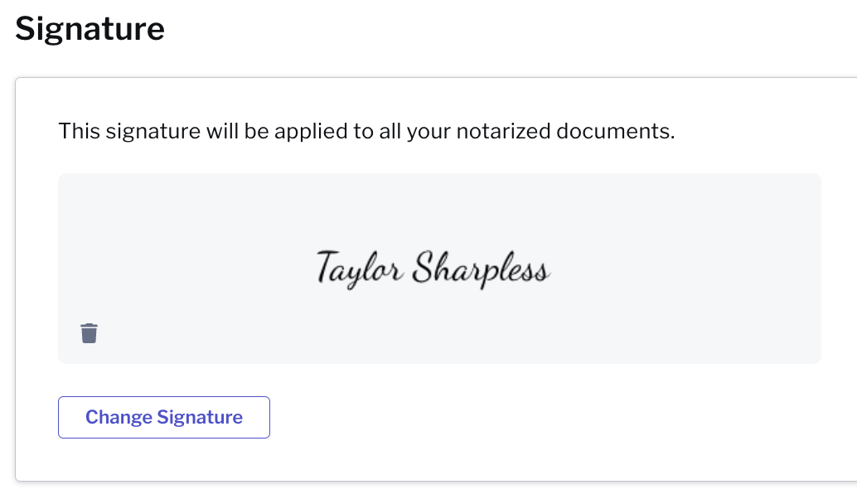This screenshot has width=857, height=504.
Task: Click the word 'Change' on the outlined button
Action: pyautogui.click(x=119, y=417)
